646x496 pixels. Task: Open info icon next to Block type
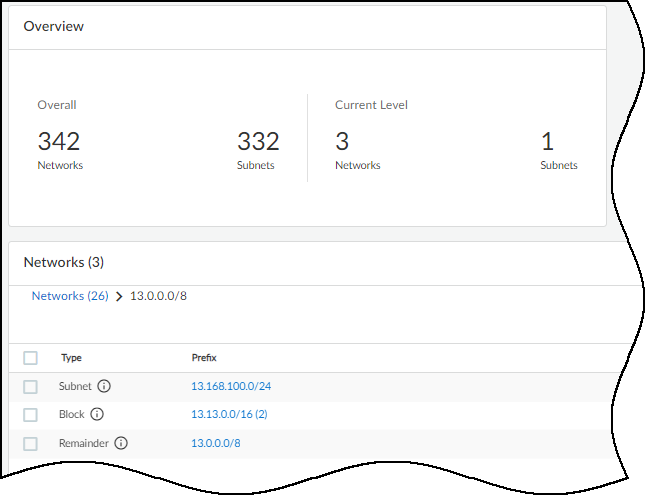(x=97, y=414)
